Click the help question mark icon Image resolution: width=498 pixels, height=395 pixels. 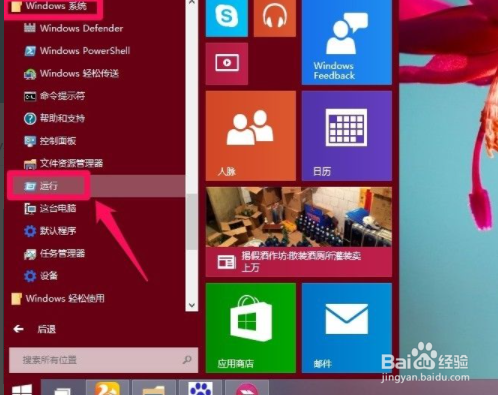pyautogui.click(x=30, y=118)
